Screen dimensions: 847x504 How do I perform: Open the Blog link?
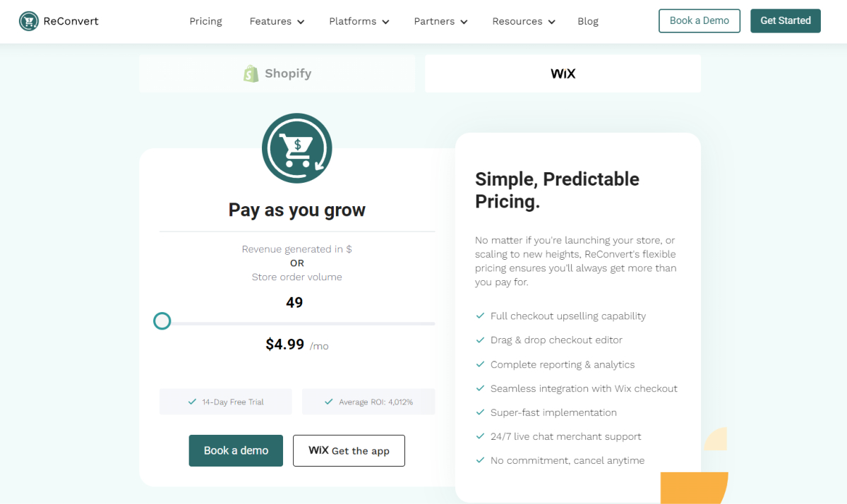(587, 21)
